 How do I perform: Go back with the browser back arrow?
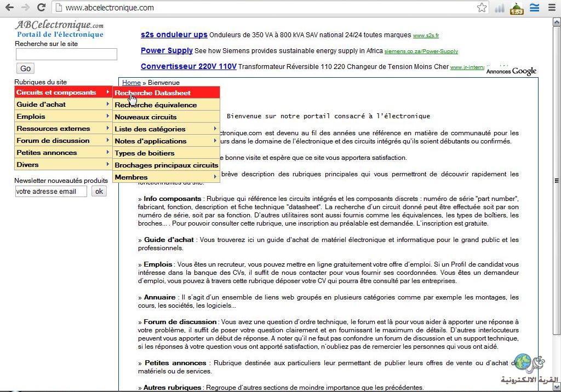[10, 8]
